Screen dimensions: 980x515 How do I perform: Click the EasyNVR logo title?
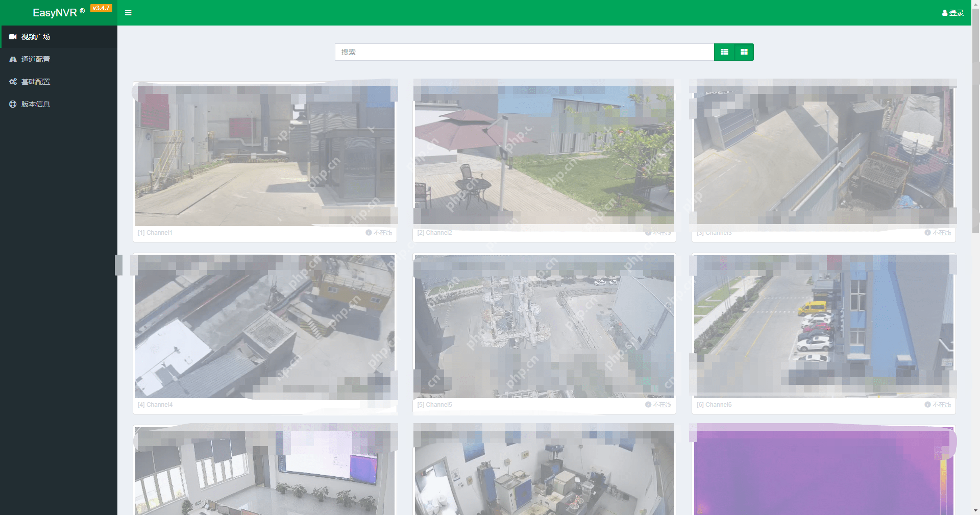(x=55, y=13)
